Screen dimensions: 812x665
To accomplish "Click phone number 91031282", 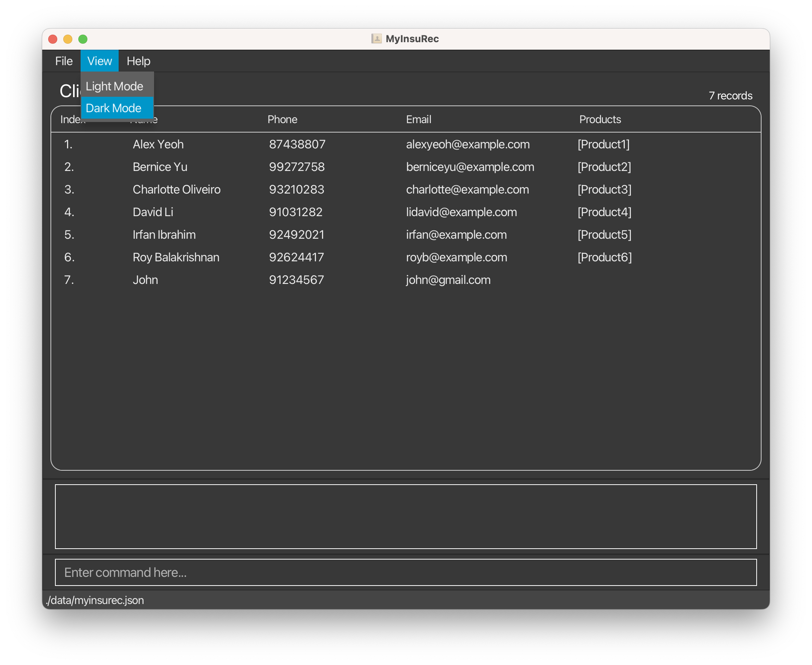I will tap(295, 212).
